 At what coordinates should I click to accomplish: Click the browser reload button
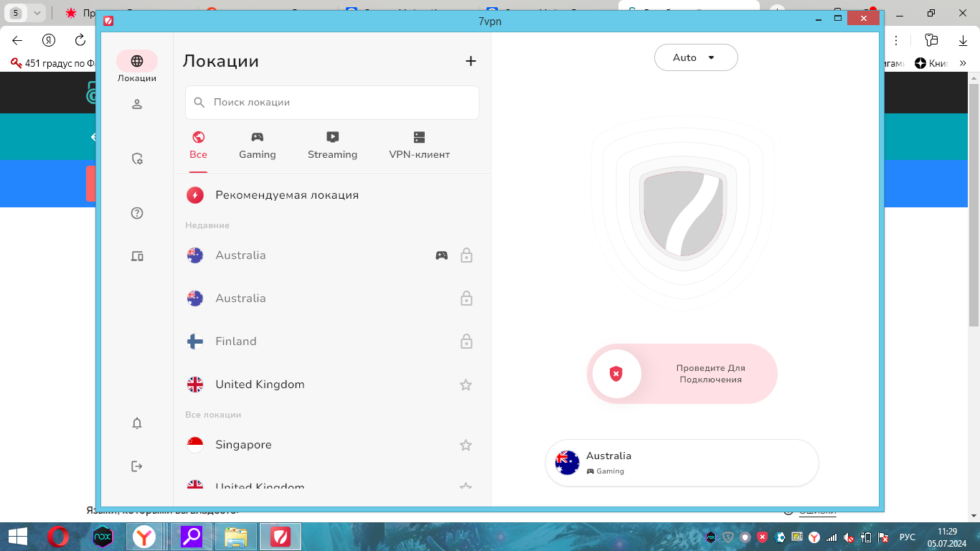[80, 40]
